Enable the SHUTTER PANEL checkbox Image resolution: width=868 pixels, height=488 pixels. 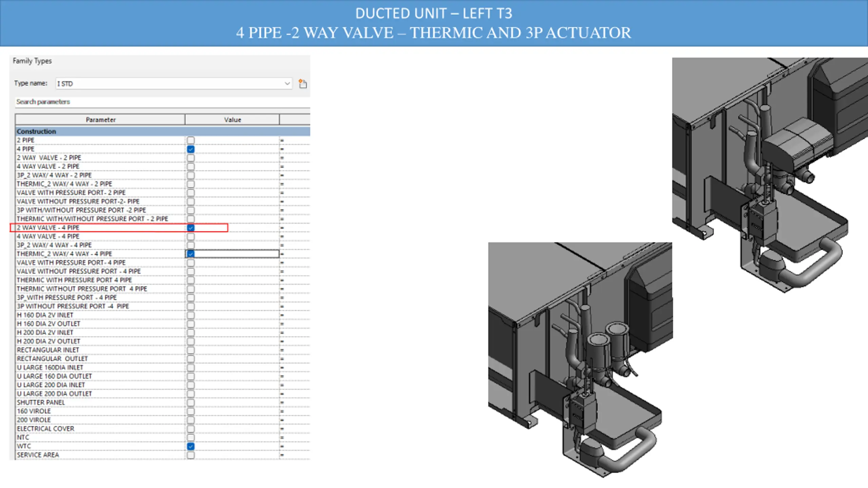coord(191,403)
